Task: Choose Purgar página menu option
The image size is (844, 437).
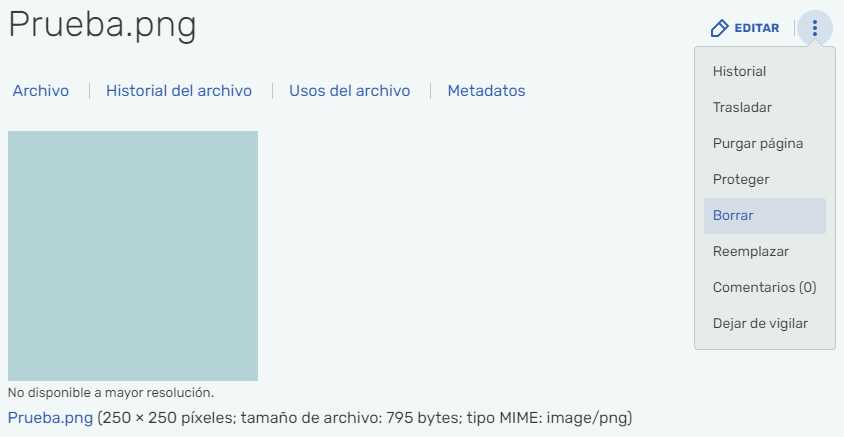Action: [757, 144]
